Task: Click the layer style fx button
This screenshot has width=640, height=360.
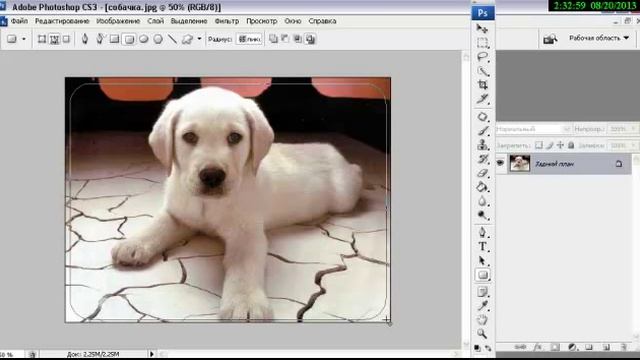Action: coord(538,347)
